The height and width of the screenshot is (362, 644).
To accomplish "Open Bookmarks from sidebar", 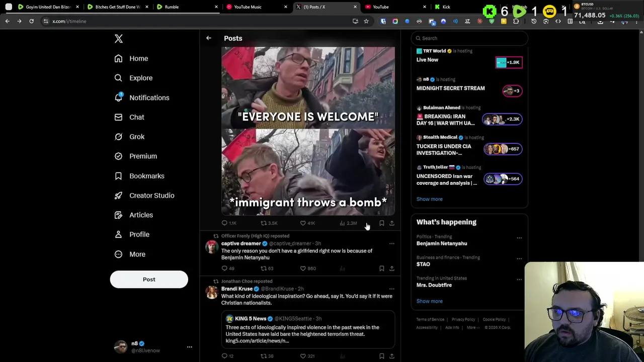I will (139, 176).
